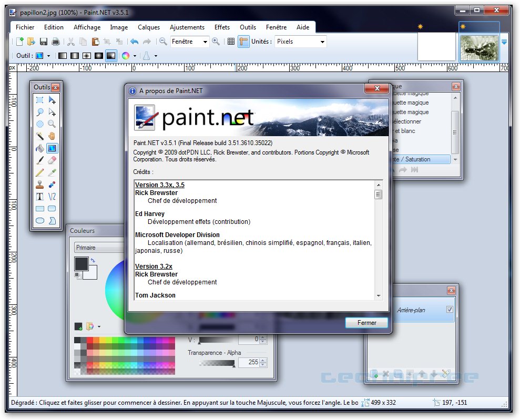Click the Undo arrow in toolbar

coord(134,42)
